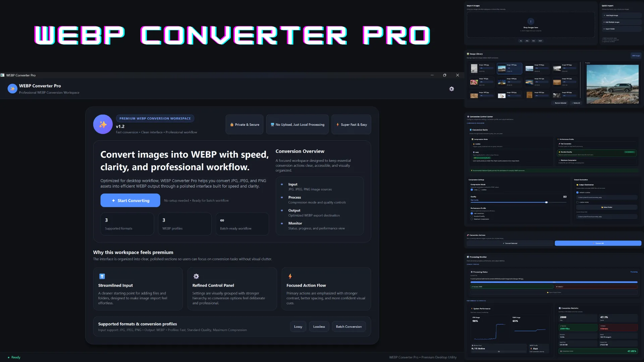Choose the Standard Quality performance radio
This screenshot has width=644, height=362.
click(x=472, y=216)
